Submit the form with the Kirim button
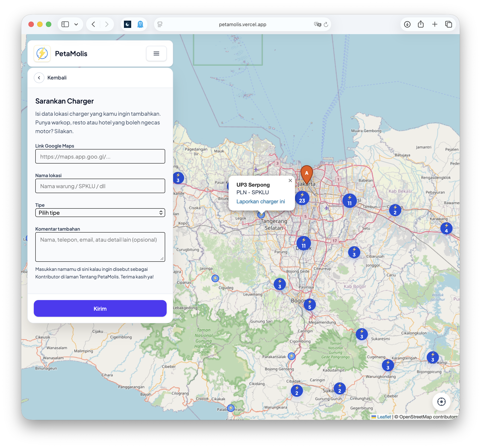 coord(100,309)
